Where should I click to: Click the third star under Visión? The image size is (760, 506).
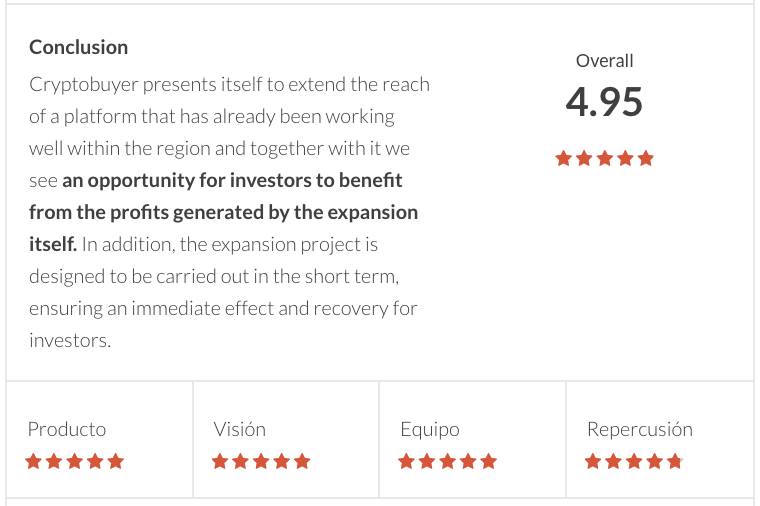coord(261,461)
